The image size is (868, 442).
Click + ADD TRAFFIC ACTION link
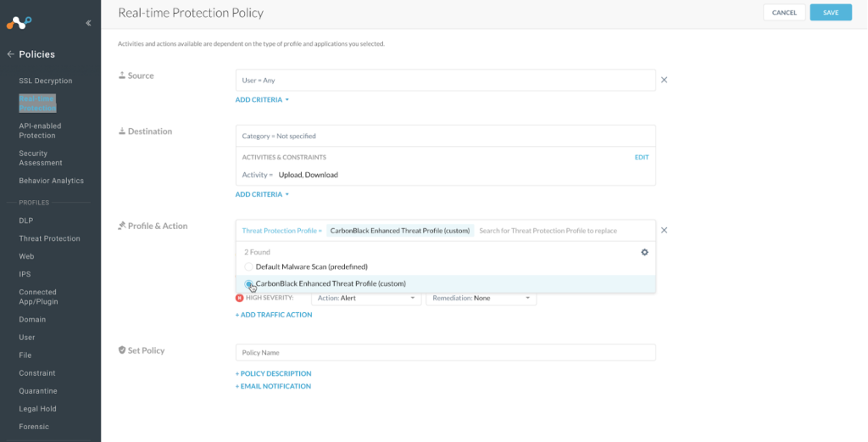coord(274,315)
